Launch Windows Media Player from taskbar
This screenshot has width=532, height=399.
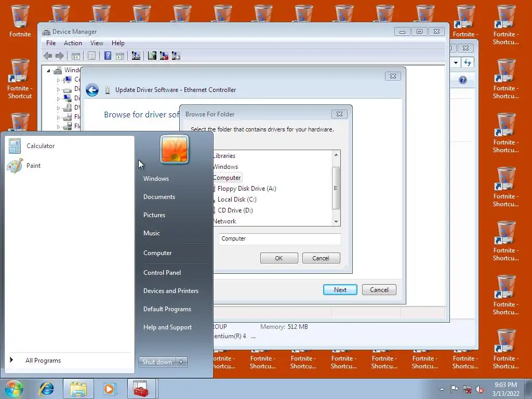(110, 389)
